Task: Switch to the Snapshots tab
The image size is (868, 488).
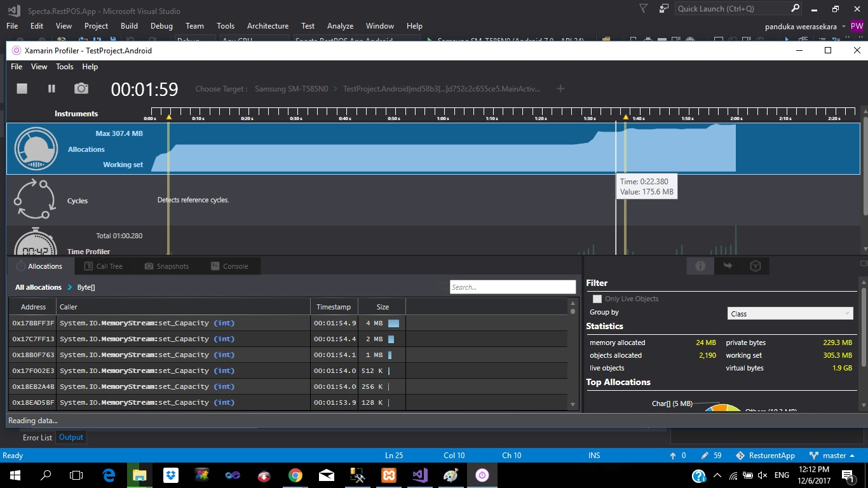Action: (x=167, y=266)
